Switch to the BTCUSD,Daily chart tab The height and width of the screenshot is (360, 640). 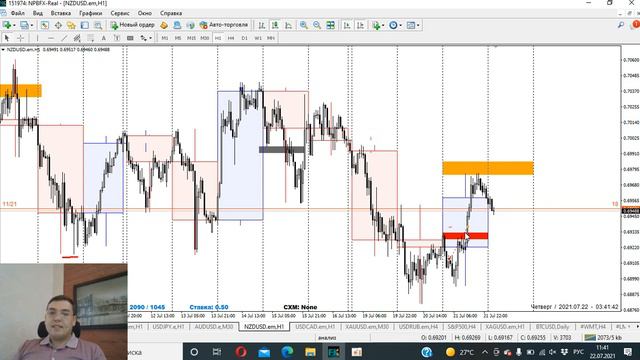[x=552, y=327]
